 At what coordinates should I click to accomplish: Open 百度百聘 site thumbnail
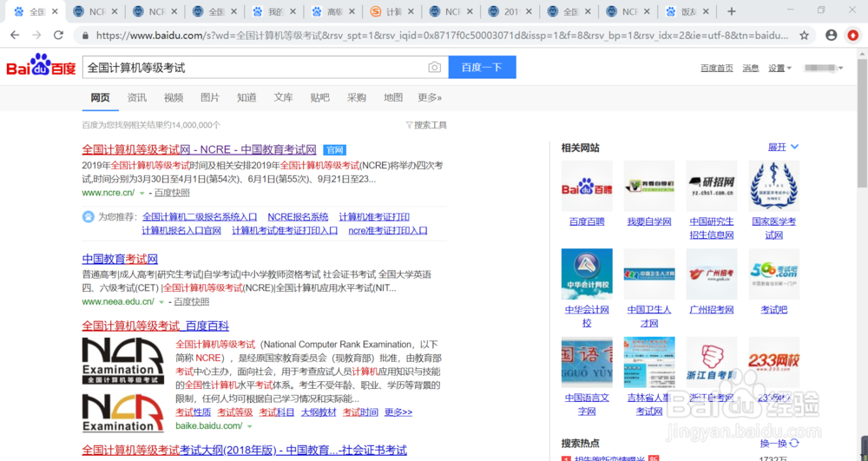point(587,186)
